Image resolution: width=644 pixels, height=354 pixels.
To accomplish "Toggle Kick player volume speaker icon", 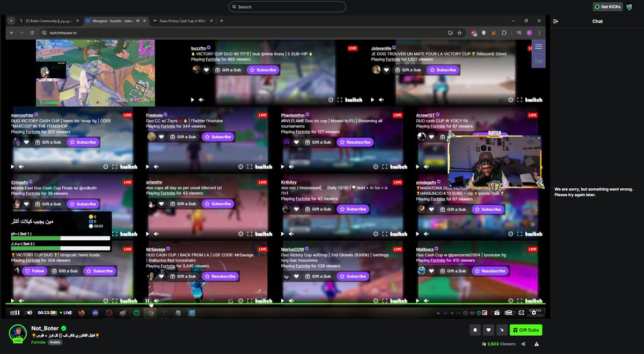I will coord(29,313).
